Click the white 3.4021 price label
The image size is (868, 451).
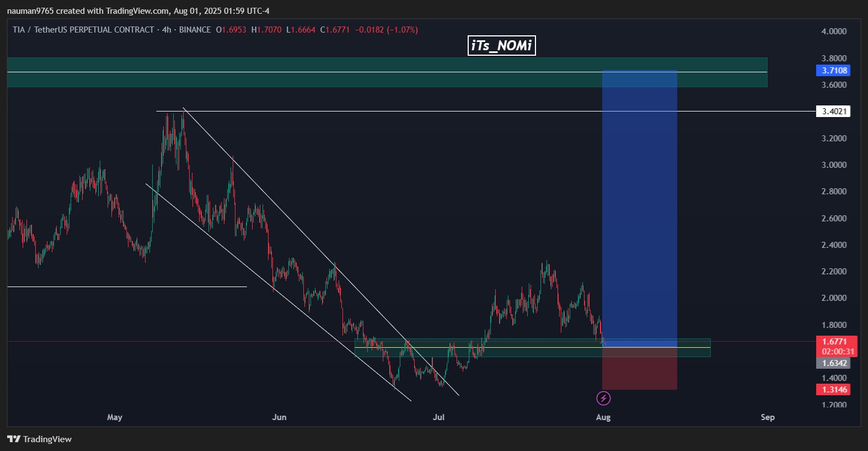[x=833, y=112]
